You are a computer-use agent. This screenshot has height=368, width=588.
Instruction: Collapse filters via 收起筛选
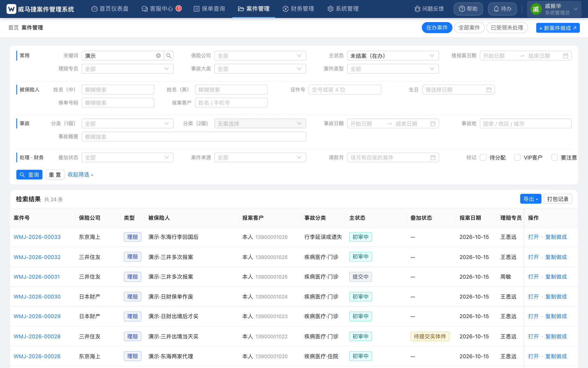[x=80, y=174]
